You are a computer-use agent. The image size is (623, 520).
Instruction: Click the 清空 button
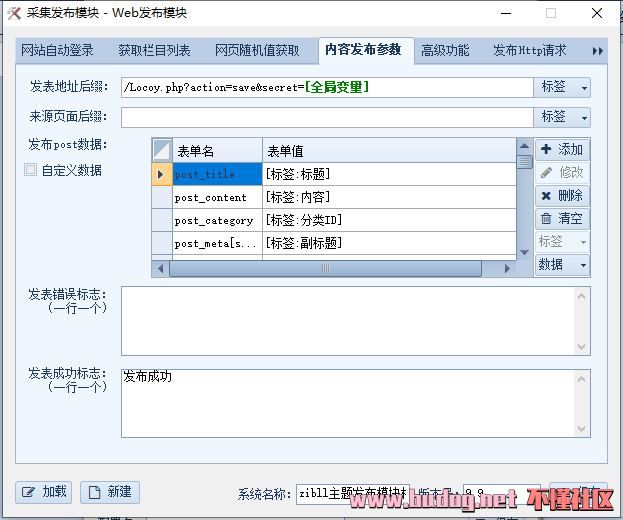point(562,218)
